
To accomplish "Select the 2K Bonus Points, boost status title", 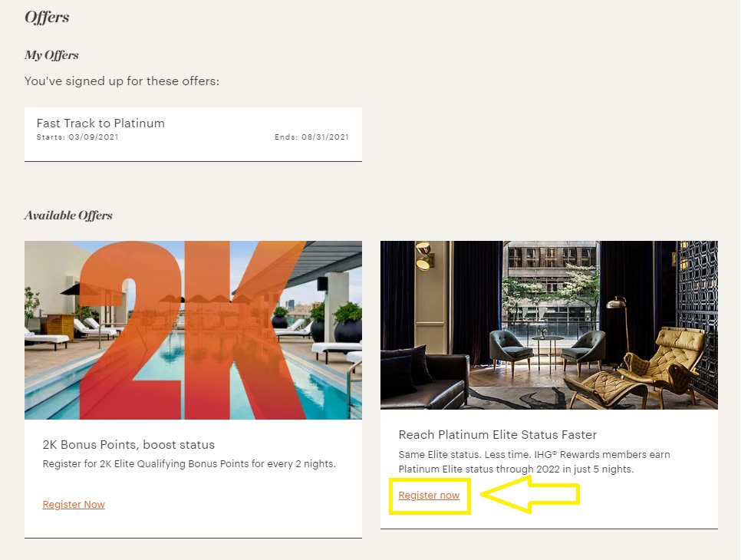I will [129, 445].
